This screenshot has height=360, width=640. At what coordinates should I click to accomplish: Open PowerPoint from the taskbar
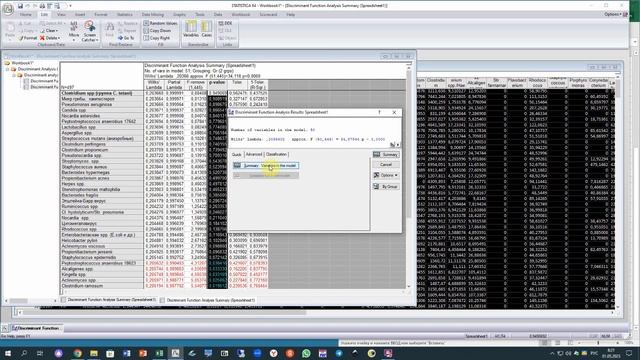click(x=143, y=353)
